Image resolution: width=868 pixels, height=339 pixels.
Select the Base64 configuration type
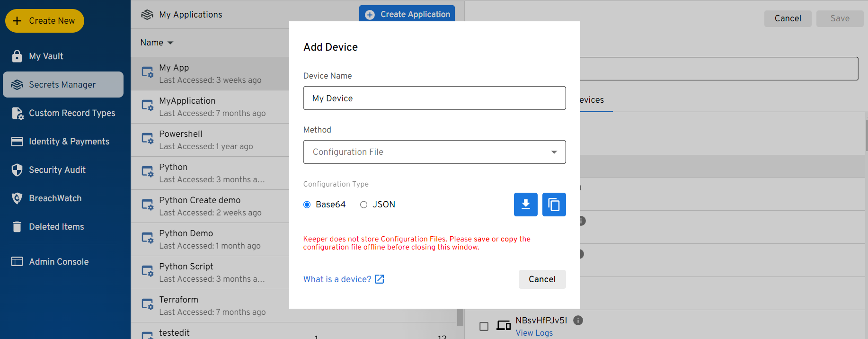pyautogui.click(x=307, y=205)
